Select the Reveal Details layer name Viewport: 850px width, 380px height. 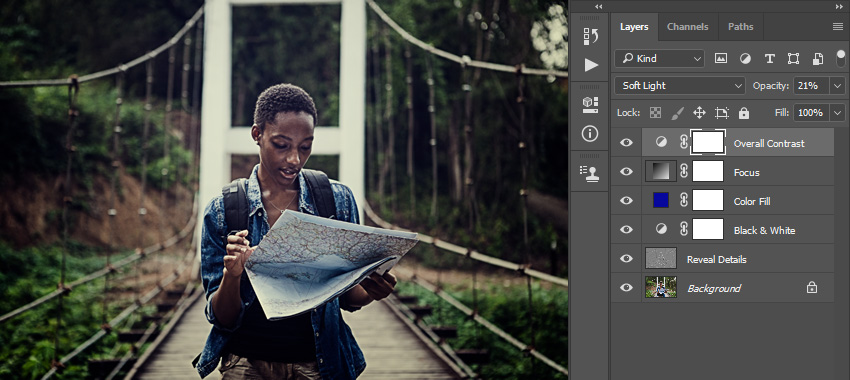click(x=717, y=259)
